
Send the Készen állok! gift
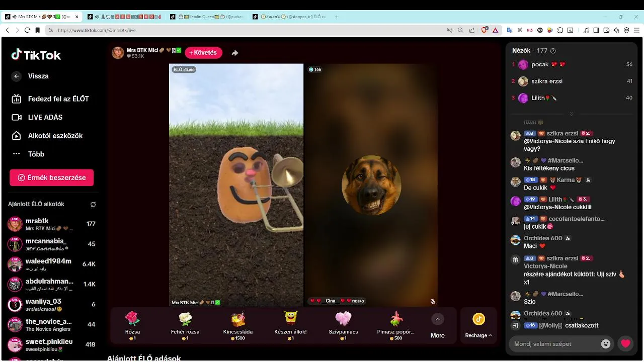point(290,325)
